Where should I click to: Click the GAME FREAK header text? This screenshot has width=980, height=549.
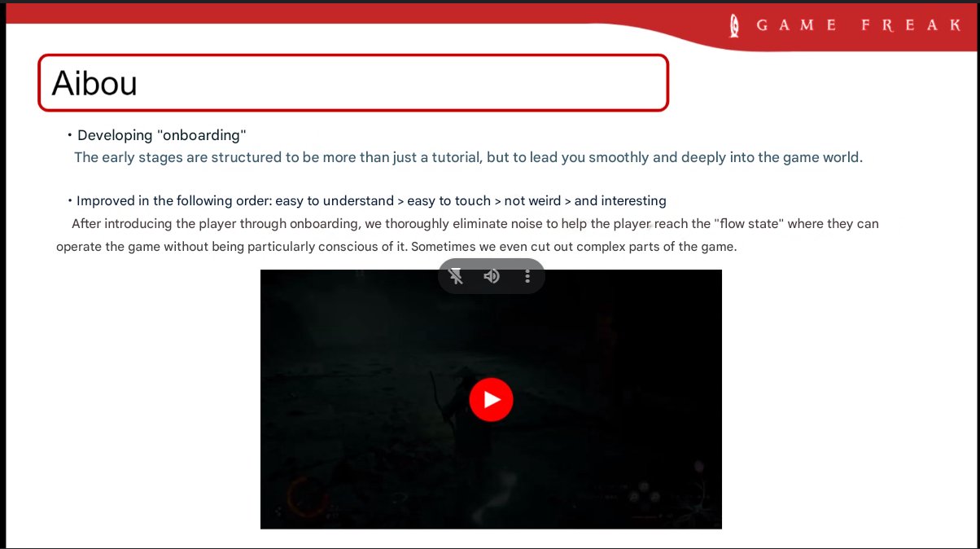click(x=859, y=25)
